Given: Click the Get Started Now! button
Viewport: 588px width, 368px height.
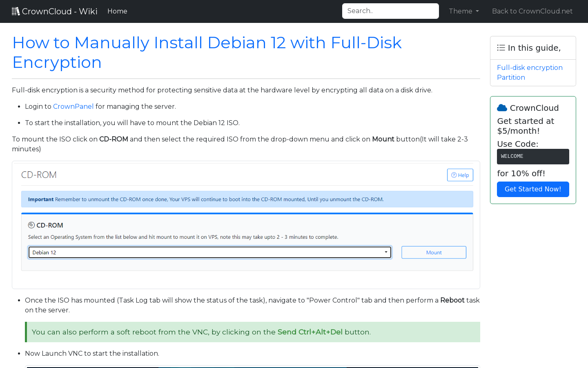Looking at the screenshot, I should pyautogui.click(x=533, y=189).
